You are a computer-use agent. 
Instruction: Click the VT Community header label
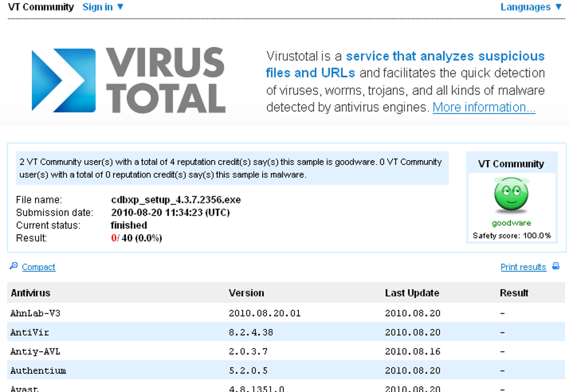click(41, 7)
